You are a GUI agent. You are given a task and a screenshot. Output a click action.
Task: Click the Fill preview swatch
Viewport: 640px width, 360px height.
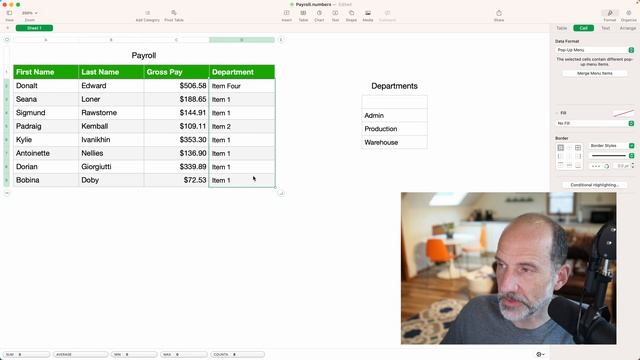click(x=623, y=113)
